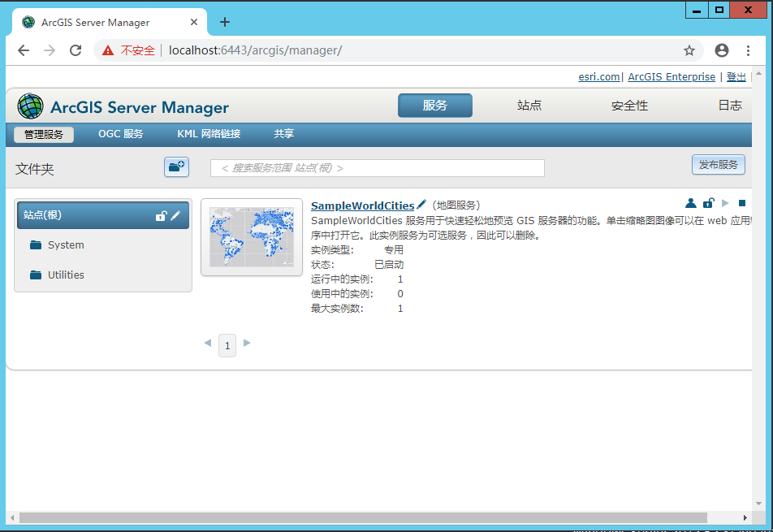Click the (地图服务) service type text
Image resolution: width=773 pixels, height=532 pixels.
(x=456, y=205)
